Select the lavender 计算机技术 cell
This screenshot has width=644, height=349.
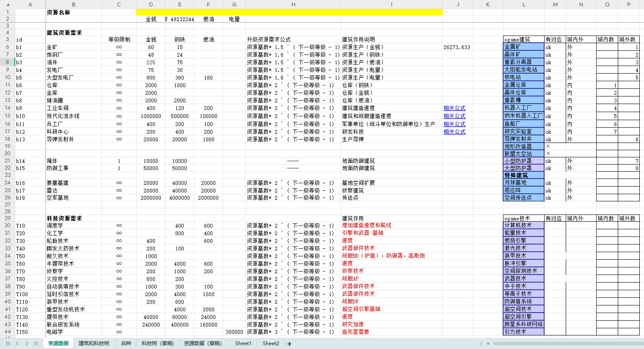(523, 225)
